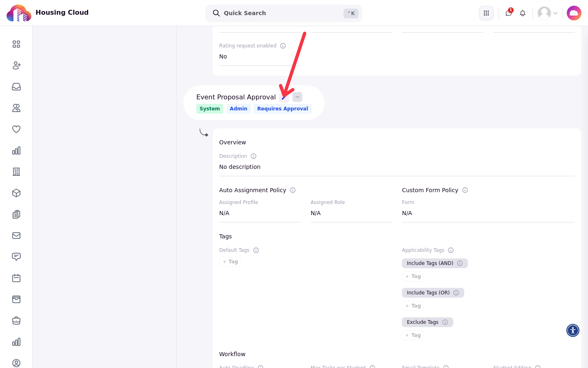Select the cube package icon in sidebar
Screen dimensions: 588x368
click(x=16, y=193)
